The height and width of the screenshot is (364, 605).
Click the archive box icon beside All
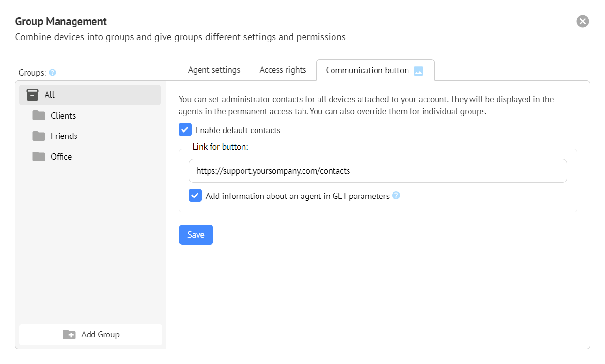click(x=32, y=95)
